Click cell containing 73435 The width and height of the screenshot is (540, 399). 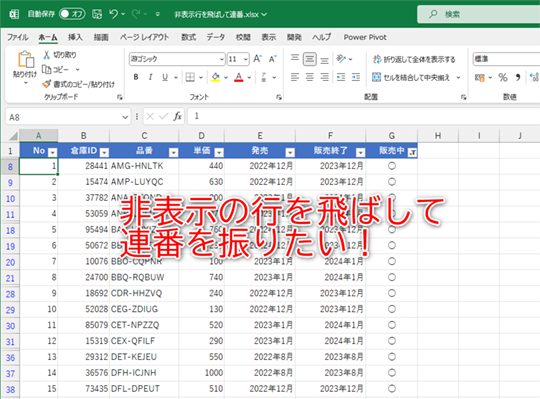coord(84,389)
